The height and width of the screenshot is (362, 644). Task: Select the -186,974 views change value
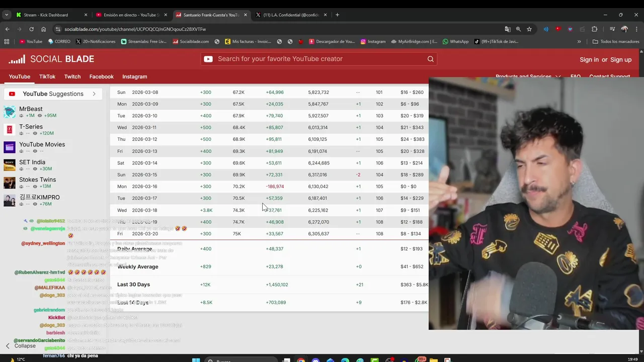pyautogui.click(x=275, y=187)
